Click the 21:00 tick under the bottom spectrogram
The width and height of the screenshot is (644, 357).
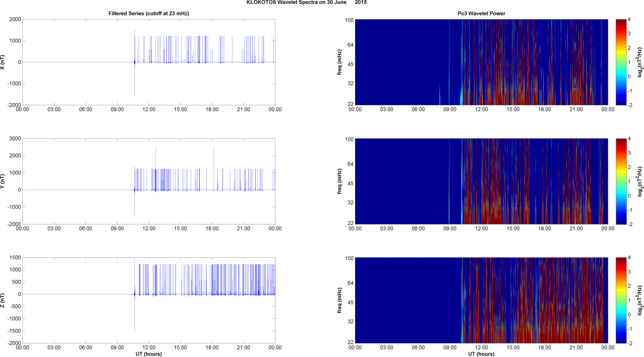[x=576, y=348]
